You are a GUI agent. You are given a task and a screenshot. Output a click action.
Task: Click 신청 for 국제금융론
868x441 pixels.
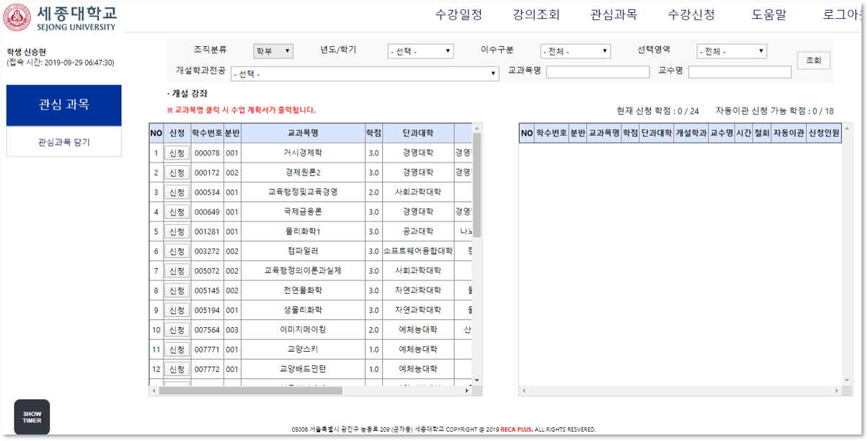point(177,212)
